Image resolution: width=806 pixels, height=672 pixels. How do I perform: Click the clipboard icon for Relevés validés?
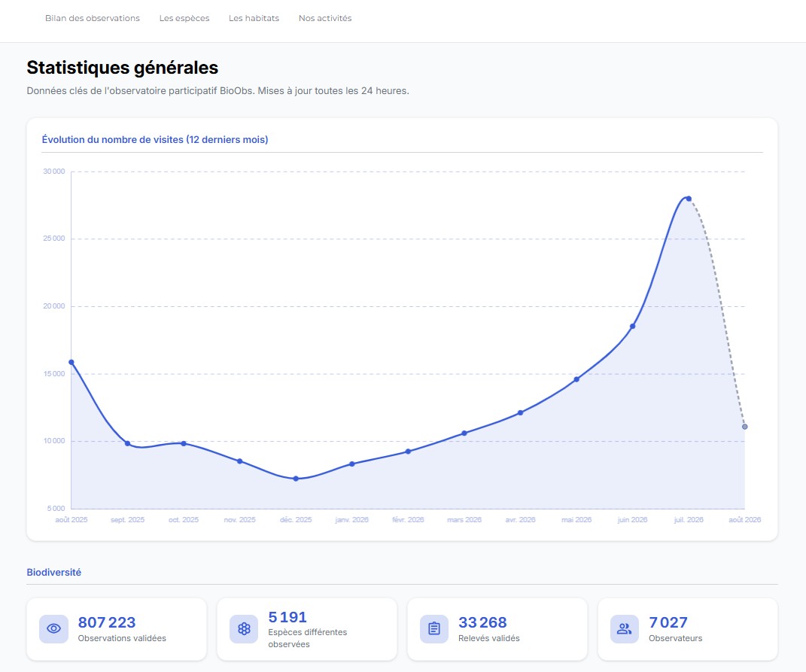tap(434, 628)
